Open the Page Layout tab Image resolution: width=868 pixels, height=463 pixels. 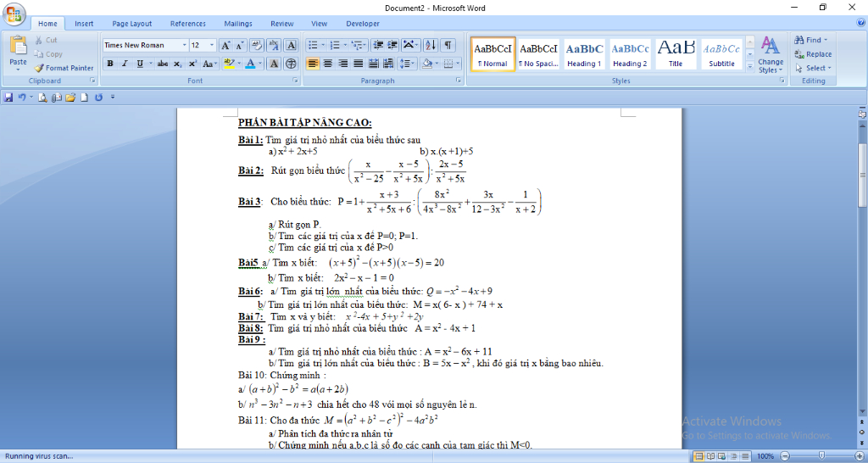coord(131,24)
